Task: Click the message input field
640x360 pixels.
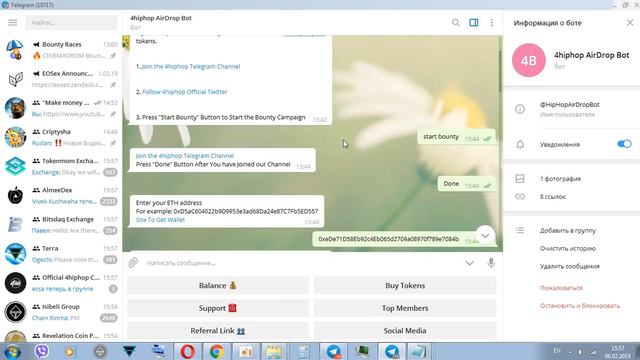Action: [302, 263]
